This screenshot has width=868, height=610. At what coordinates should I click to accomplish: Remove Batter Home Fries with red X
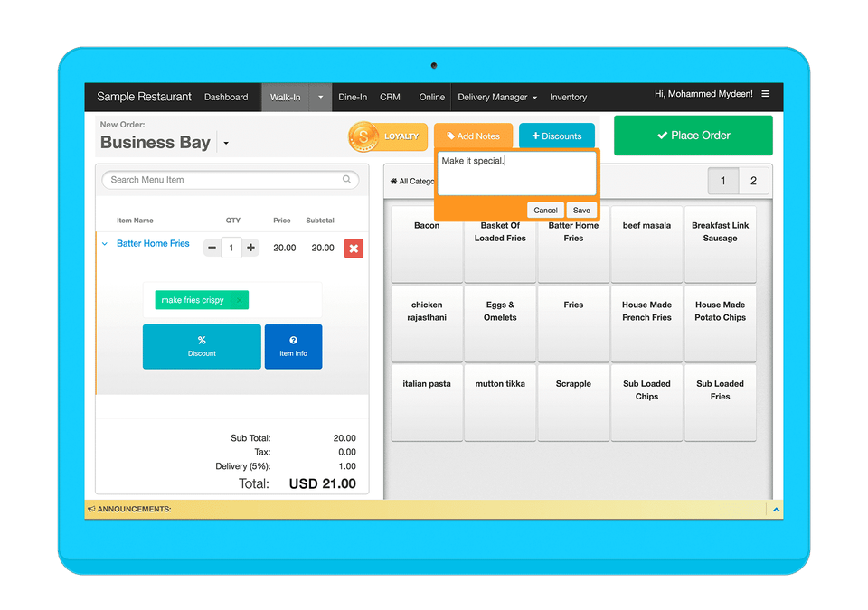click(354, 248)
